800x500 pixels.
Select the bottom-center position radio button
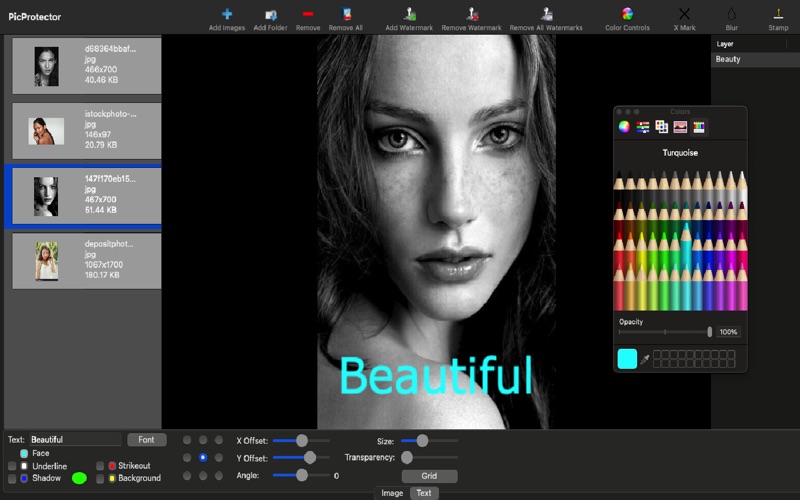(203, 476)
